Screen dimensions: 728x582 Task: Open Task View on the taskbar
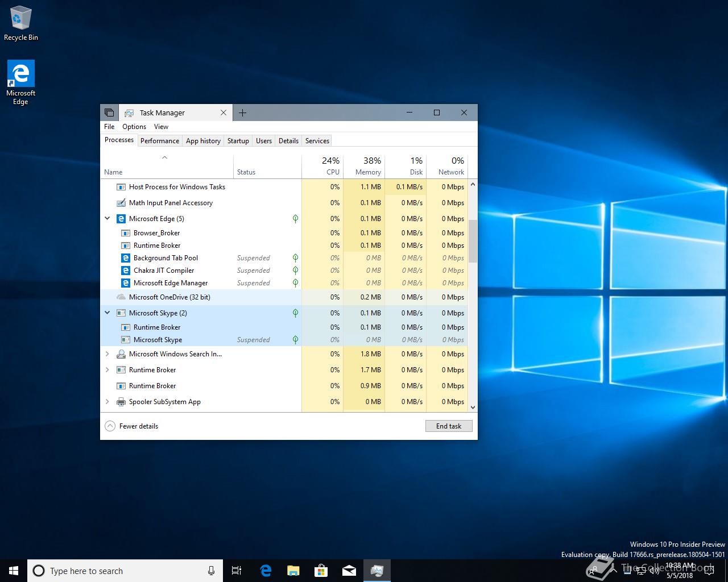click(x=237, y=571)
